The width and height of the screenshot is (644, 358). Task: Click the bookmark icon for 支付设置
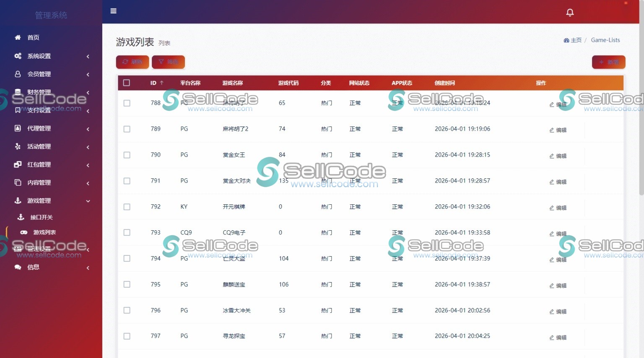[x=18, y=110]
